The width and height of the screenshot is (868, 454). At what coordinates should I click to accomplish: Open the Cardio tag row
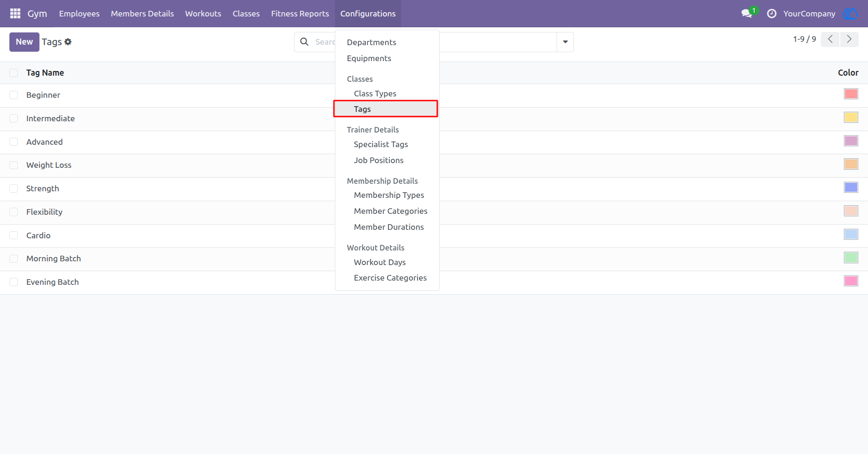434,235
